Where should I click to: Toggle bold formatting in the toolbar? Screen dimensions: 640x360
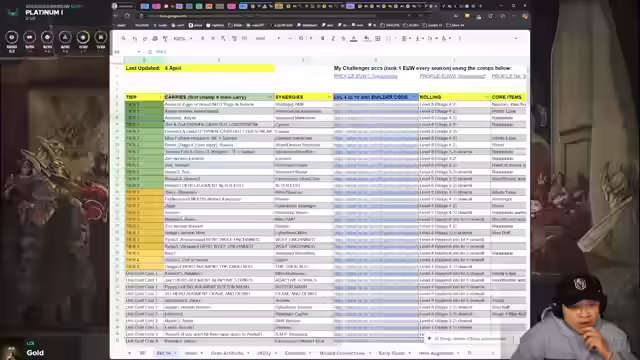[322, 38]
